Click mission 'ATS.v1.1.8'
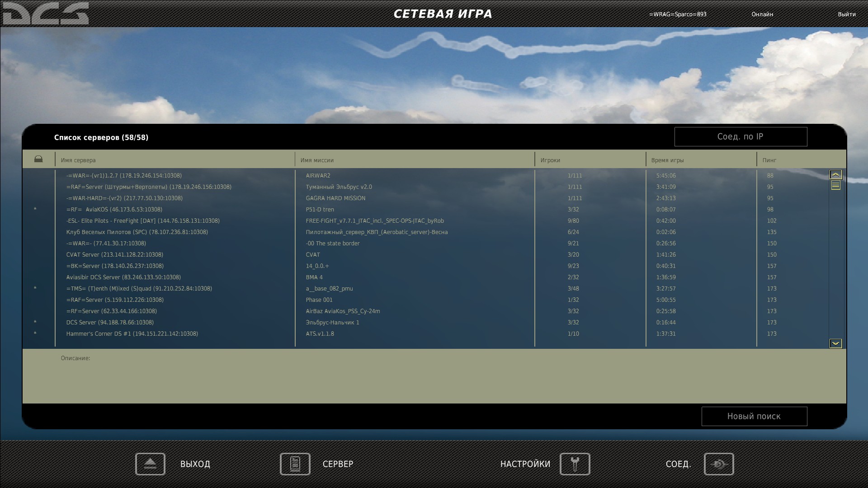Image resolution: width=868 pixels, height=488 pixels. pos(320,333)
